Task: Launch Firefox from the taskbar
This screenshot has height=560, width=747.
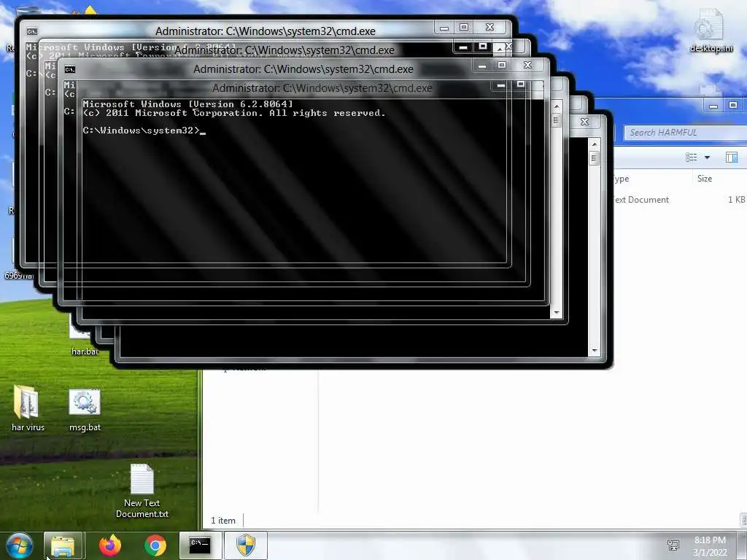Action: 110,545
